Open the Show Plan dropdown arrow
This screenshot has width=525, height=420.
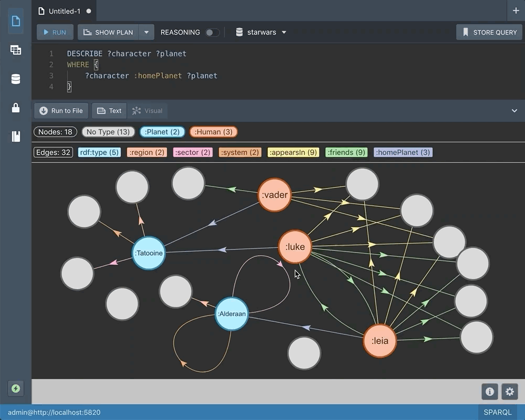coord(146,33)
